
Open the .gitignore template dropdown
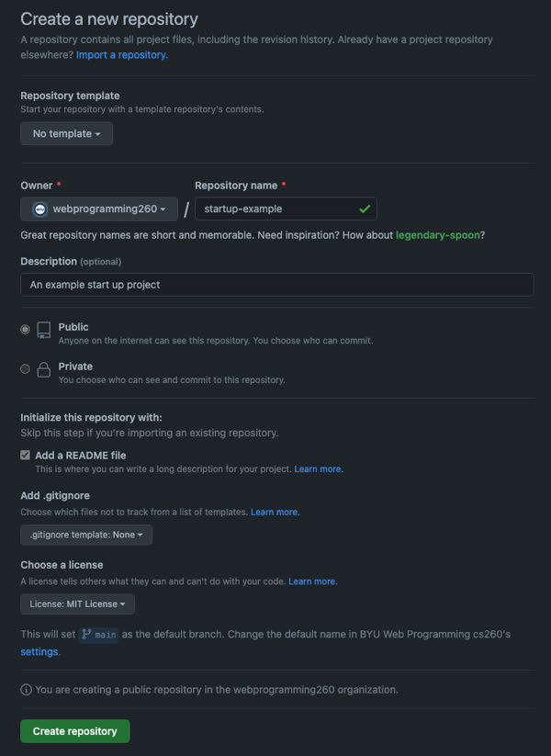(85, 535)
